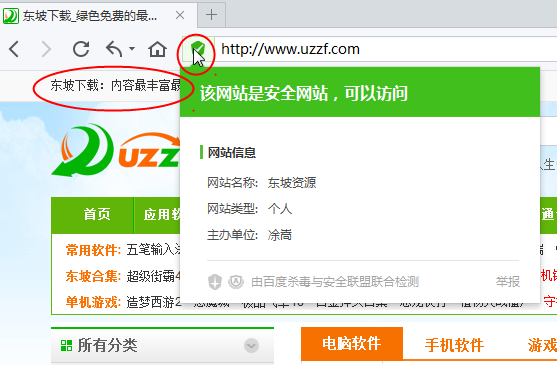Click the 由百度杀毒与安全联盟联合检测 text
The width and height of the screenshot is (557, 365).
click(x=335, y=282)
